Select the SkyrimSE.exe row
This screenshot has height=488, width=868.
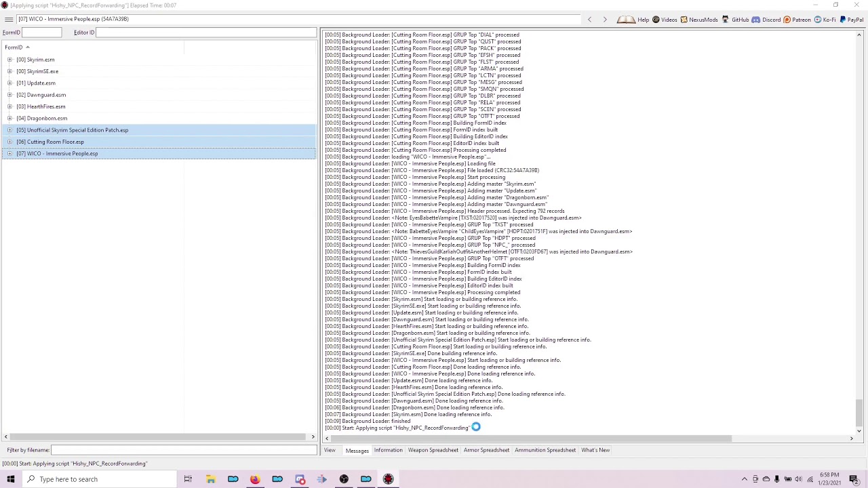(159, 71)
